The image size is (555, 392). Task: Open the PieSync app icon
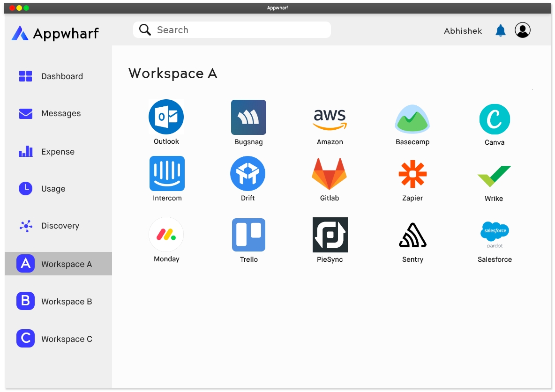pos(330,235)
